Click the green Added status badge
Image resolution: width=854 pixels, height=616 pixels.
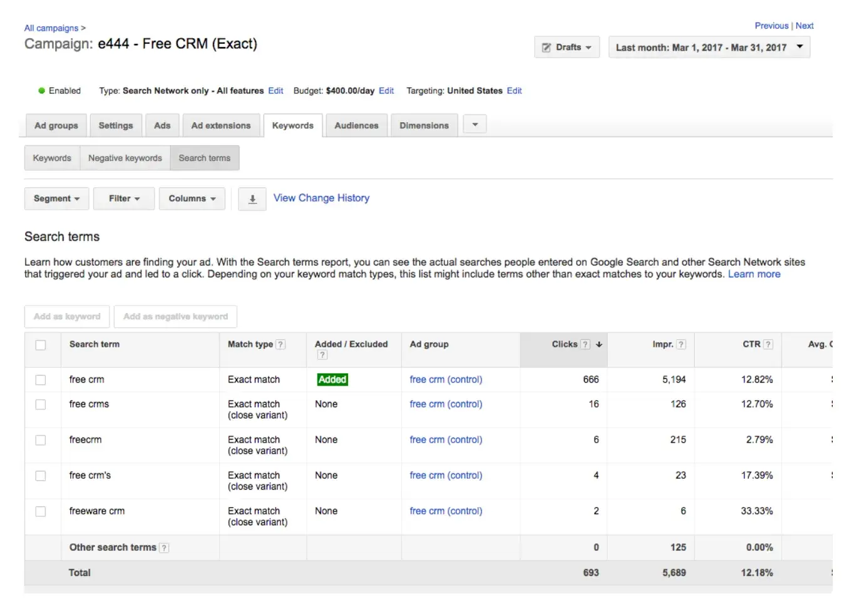click(x=332, y=379)
